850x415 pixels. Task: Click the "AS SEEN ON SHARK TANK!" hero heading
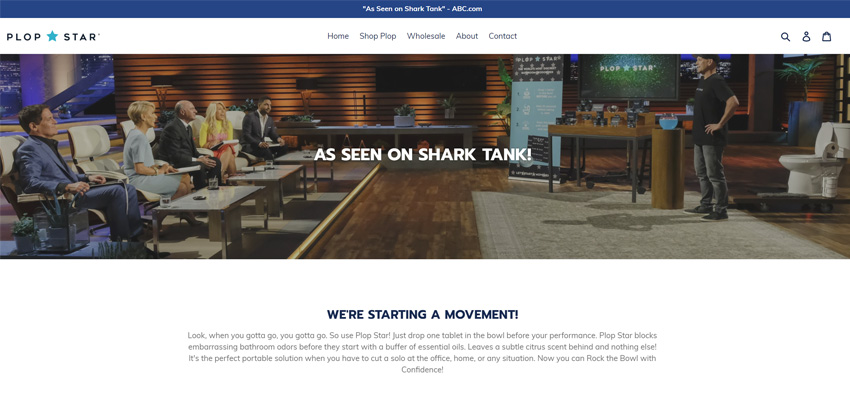click(x=423, y=155)
